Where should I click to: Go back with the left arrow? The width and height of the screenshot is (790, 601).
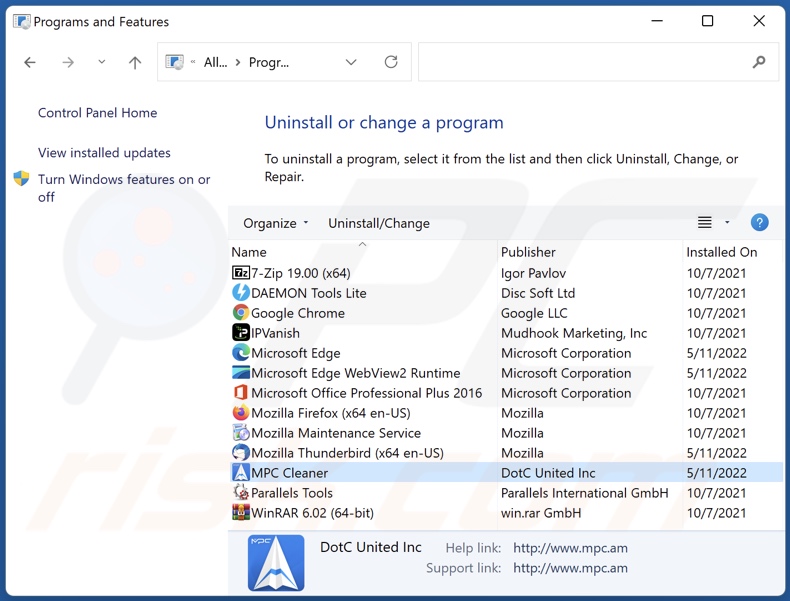(30, 62)
